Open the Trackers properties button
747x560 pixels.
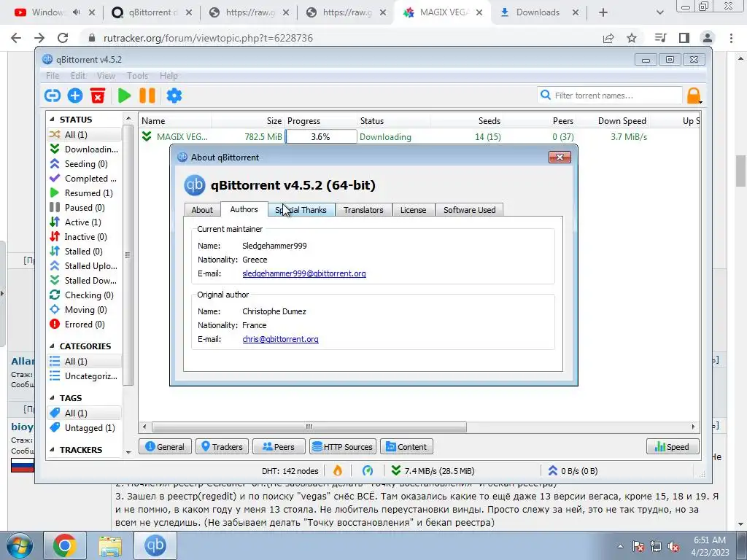tap(222, 447)
